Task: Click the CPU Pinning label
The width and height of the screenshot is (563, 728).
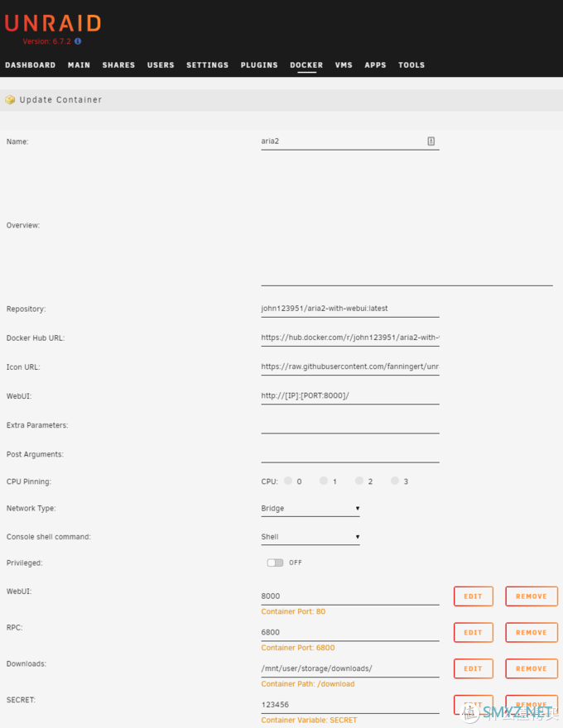Action: coord(29,481)
